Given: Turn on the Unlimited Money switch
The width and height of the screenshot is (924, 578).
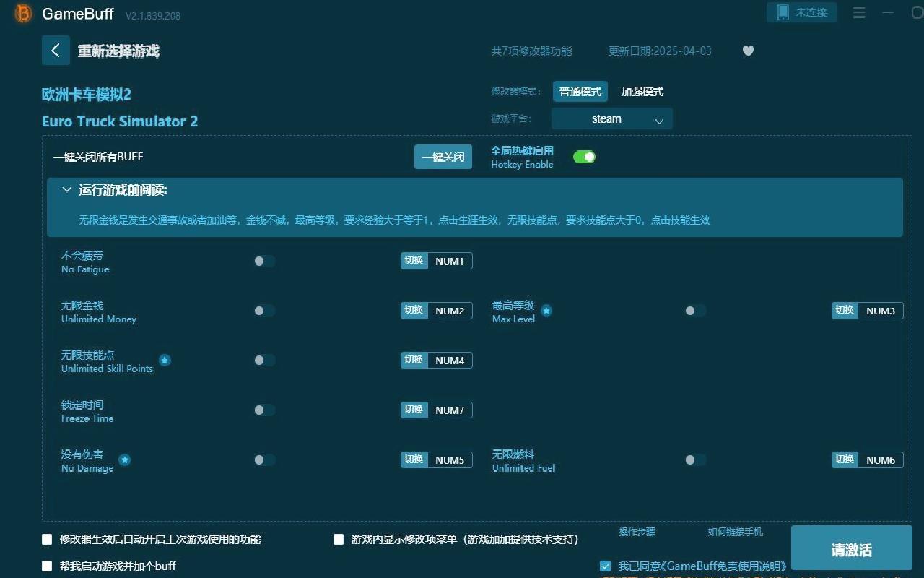Looking at the screenshot, I should tap(264, 311).
